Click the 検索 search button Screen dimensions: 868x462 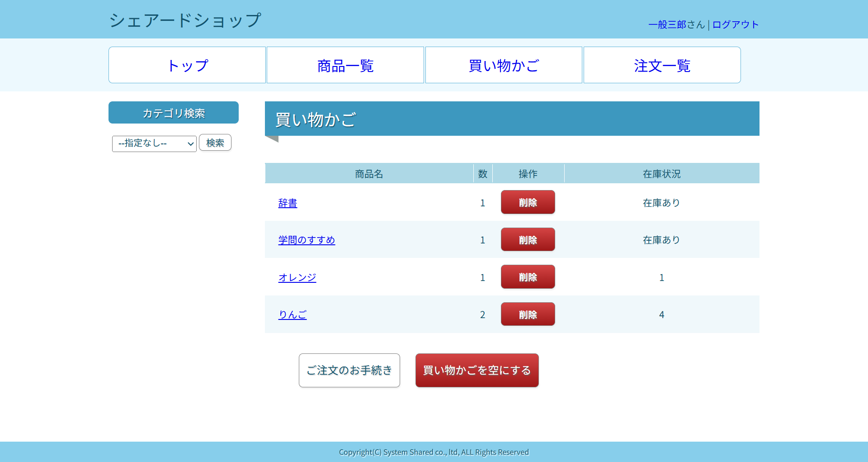215,143
